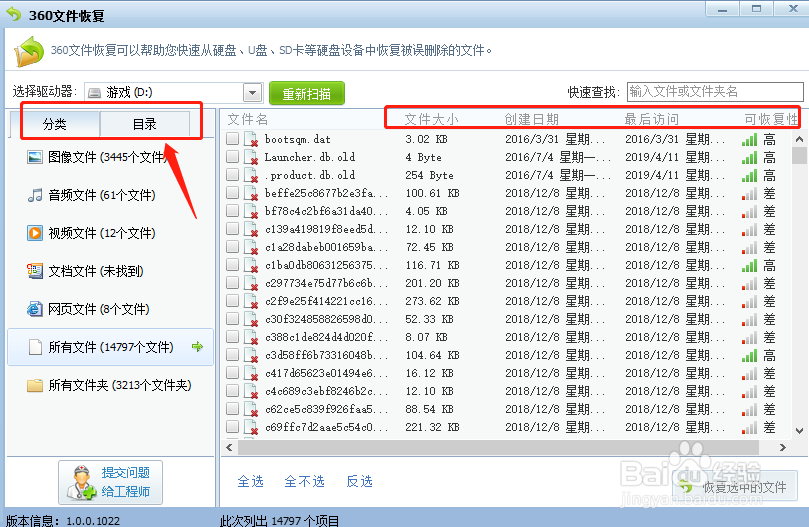Select 视频文件 (12个文件) category

tap(110, 233)
